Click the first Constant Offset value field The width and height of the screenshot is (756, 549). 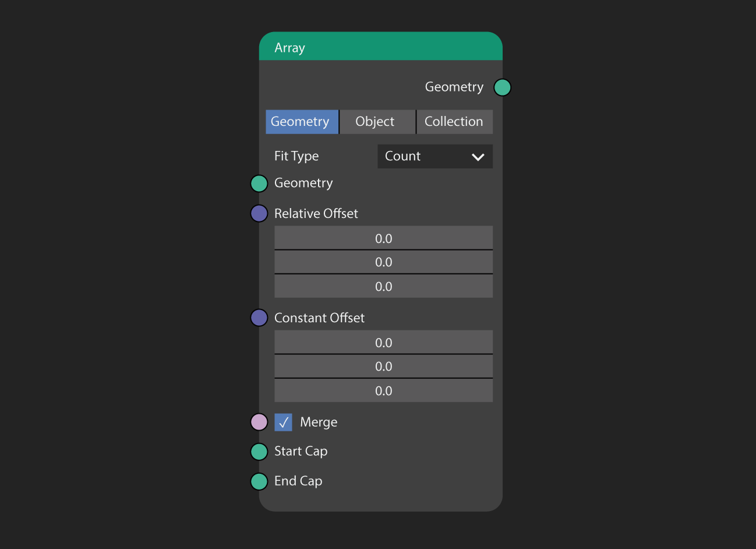pos(383,342)
